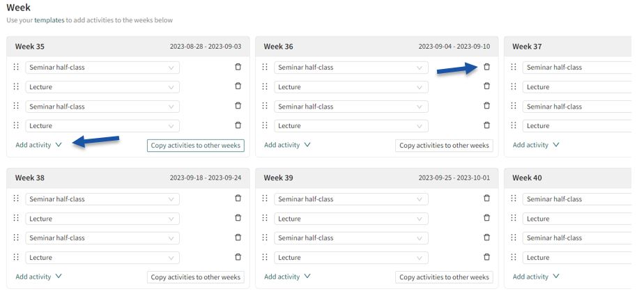This screenshot has height=303, width=644.
Task: Copy Week 35 activities to other weeks
Action: 195,146
